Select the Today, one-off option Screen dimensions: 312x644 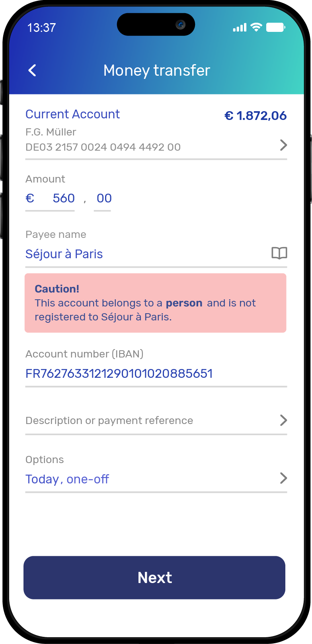click(67, 479)
